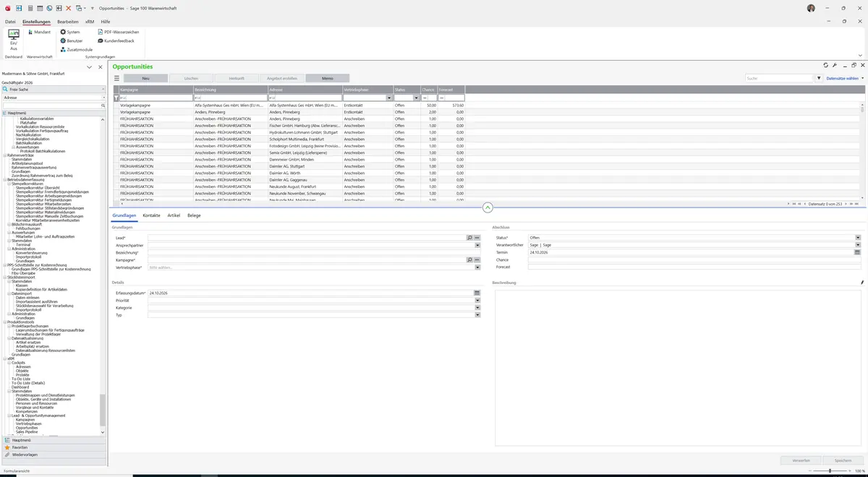The height and width of the screenshot is (477, 868).
Task: Open System settings in the ribbon
Action: (x=70, y=32)
